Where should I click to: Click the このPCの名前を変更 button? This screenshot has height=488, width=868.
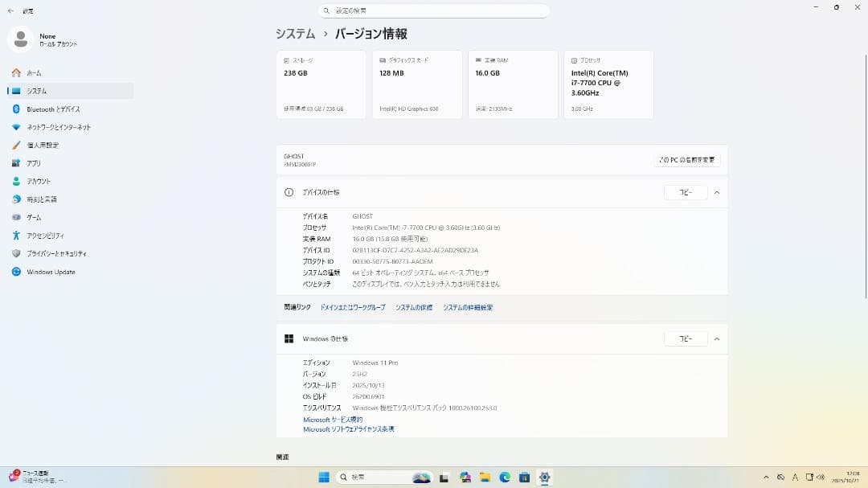pyautogui.click(x=686, y=159)
